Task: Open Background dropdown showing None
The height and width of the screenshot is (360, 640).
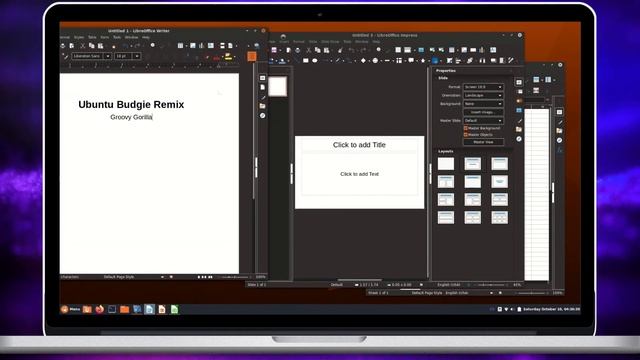Action: coord(483,104)
